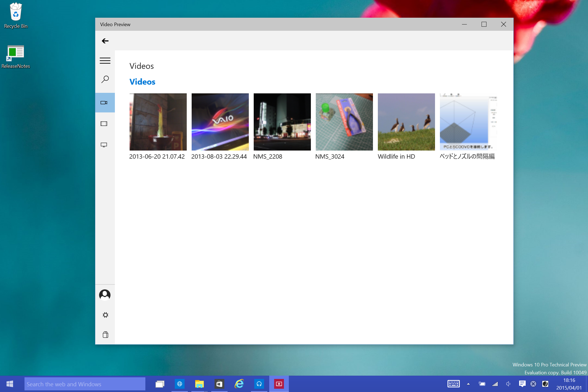This screenshot has width=588, height=392.
Task: Open NMS_2208 night building video
Action: pos(282,122)
